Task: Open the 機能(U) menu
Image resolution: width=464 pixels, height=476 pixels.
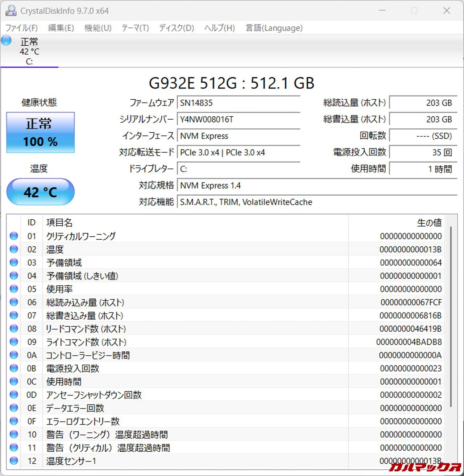Action: coord(98,28)
